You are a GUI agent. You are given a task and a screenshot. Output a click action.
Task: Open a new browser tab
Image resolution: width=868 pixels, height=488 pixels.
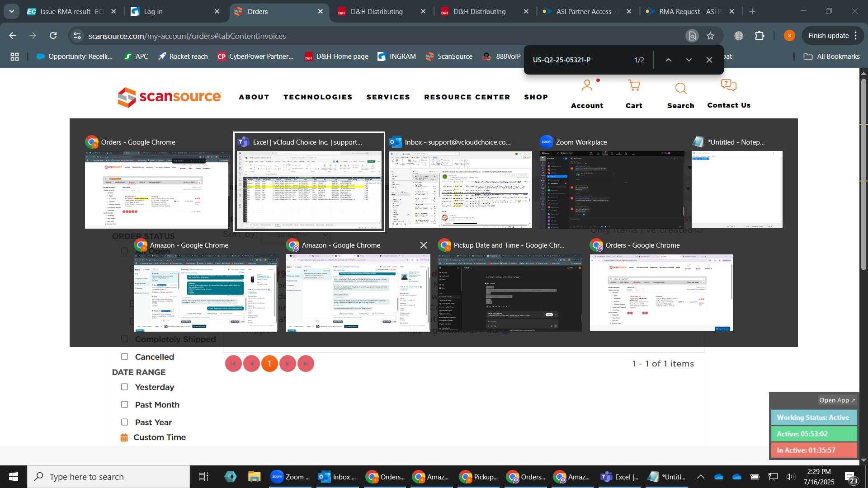[x=752, y=12]
